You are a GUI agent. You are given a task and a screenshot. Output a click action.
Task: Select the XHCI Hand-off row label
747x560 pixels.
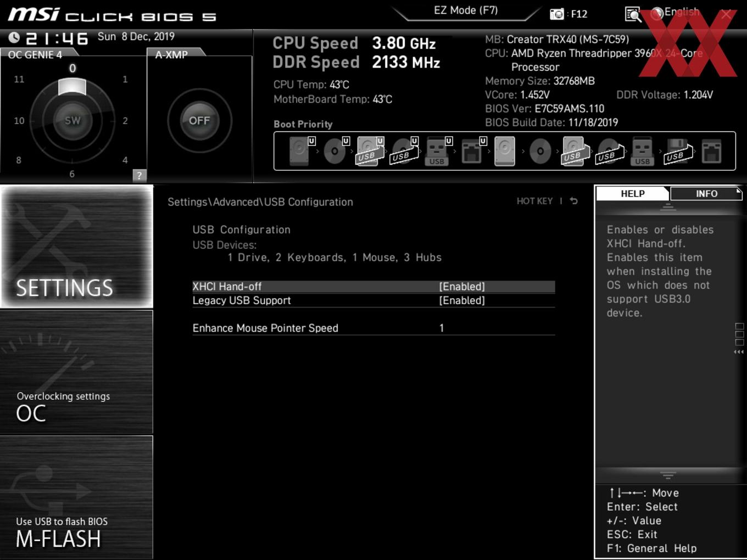click(227, 287)
